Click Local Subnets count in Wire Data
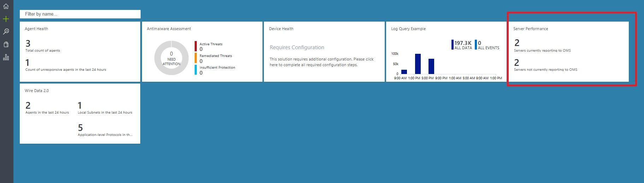The image size is (644, 183). (80, 106)
